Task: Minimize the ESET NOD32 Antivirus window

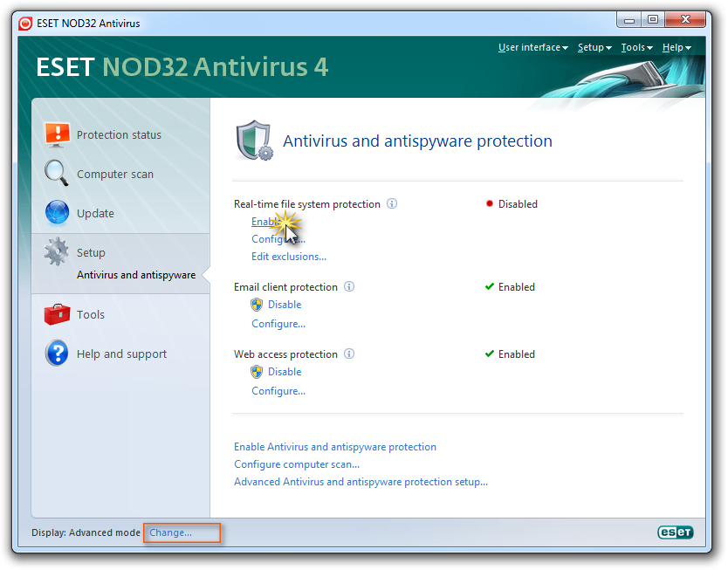Action: click(x=629, y=19)
